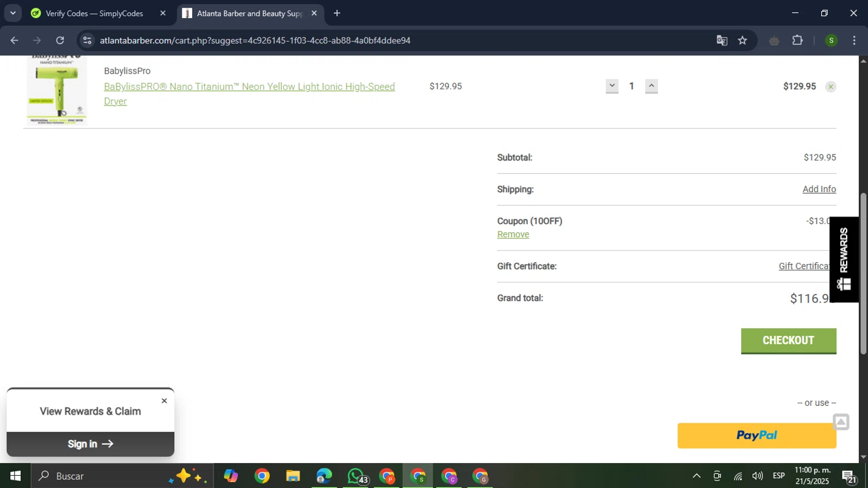Open Copilot from the taskbar

click(231, 476)
